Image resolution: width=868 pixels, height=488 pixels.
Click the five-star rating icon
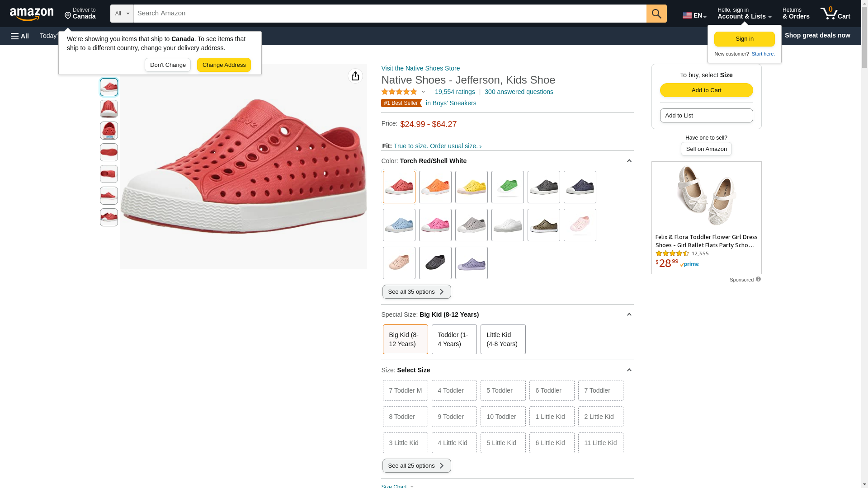399,92
